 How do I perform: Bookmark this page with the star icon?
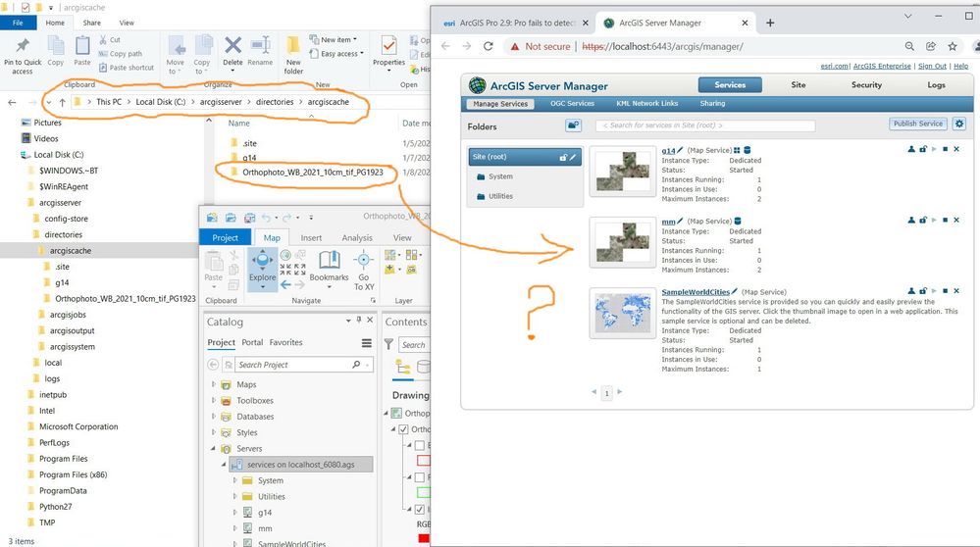pos(952,46)
